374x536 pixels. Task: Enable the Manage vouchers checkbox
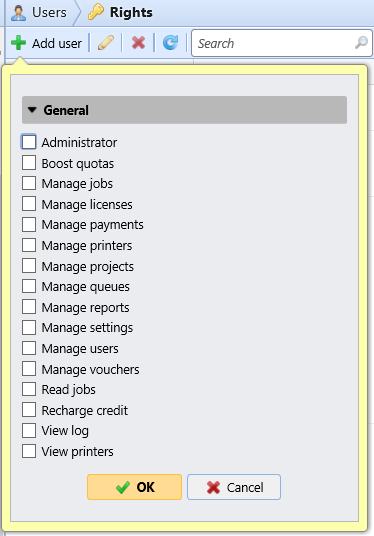[x=29, y=369]
